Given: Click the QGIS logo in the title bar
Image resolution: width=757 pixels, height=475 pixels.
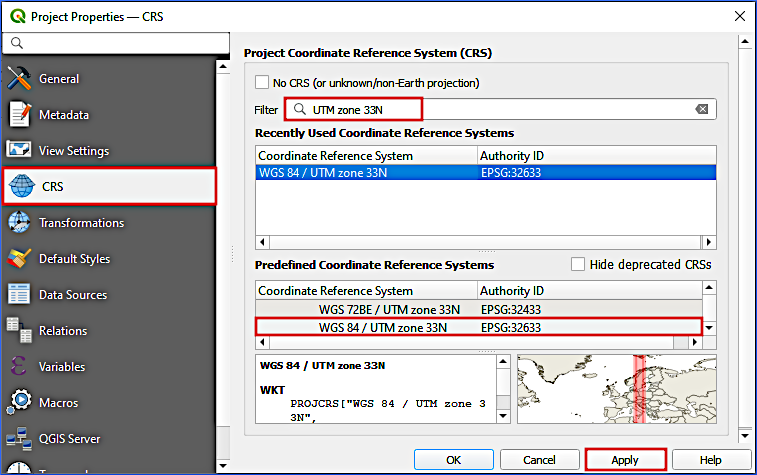Looking at the screenshot, I should [18, 16].
